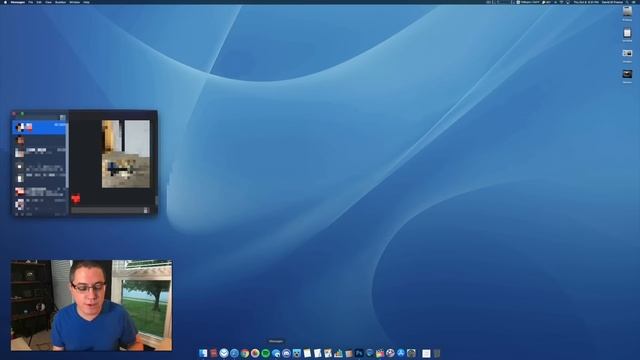Open the hard drive icon on the desktop

(x=627, y=12)
